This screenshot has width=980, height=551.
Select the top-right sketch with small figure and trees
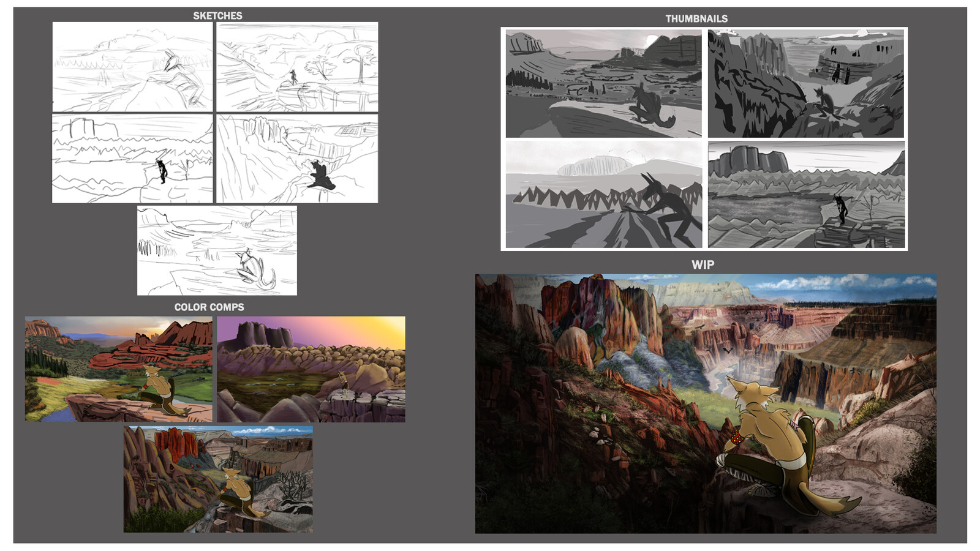click(297, 67)
